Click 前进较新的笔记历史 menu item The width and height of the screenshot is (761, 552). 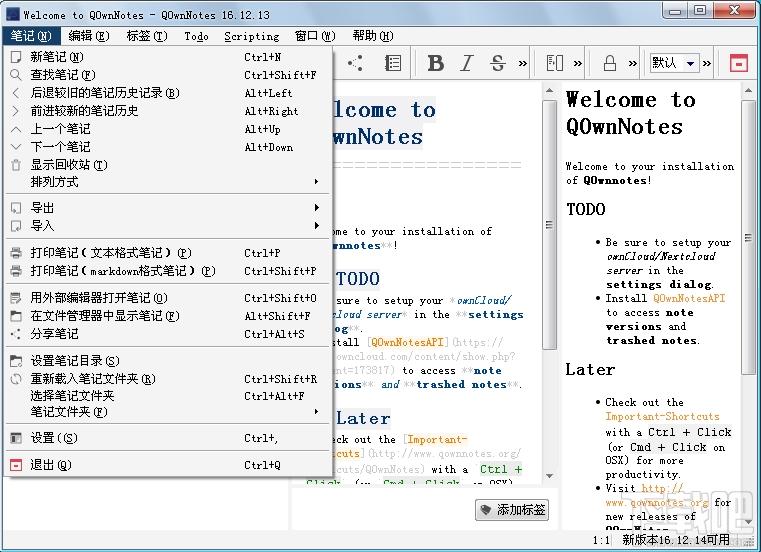coord(168,111)
